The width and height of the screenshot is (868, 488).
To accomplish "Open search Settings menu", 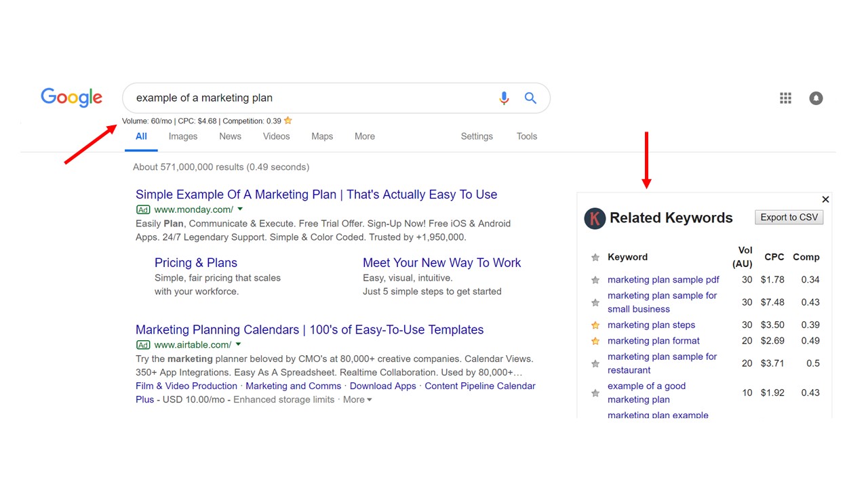I will point(477,136).
